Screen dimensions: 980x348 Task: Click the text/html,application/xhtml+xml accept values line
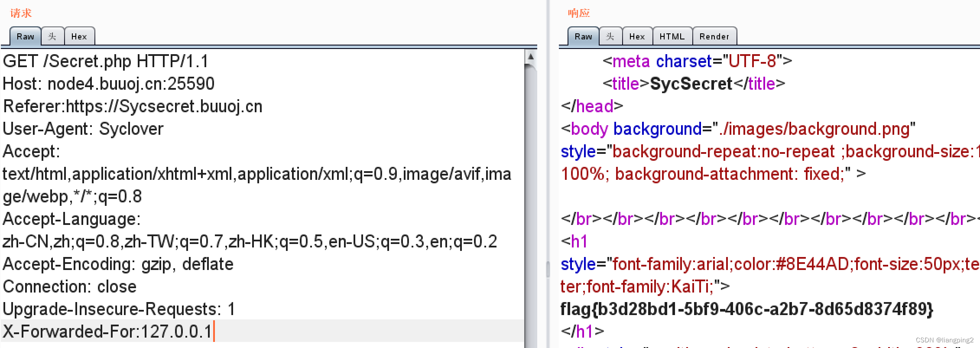[x=257, y=174]
